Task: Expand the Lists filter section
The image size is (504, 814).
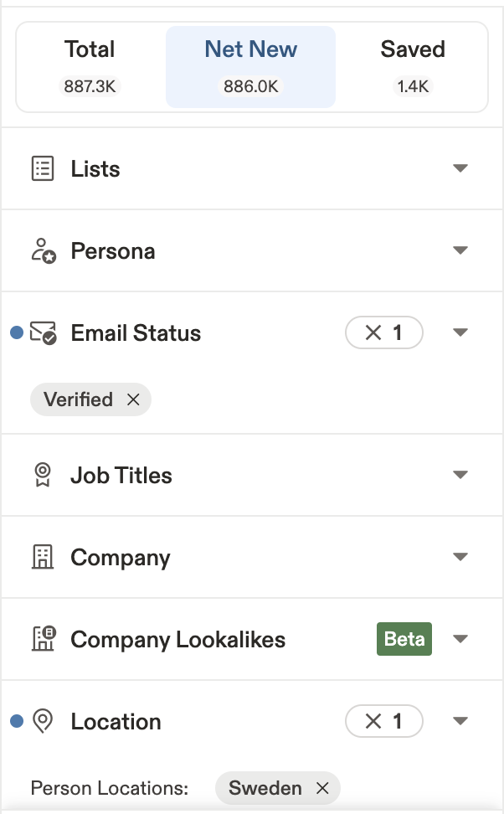Action: point(460,168)
